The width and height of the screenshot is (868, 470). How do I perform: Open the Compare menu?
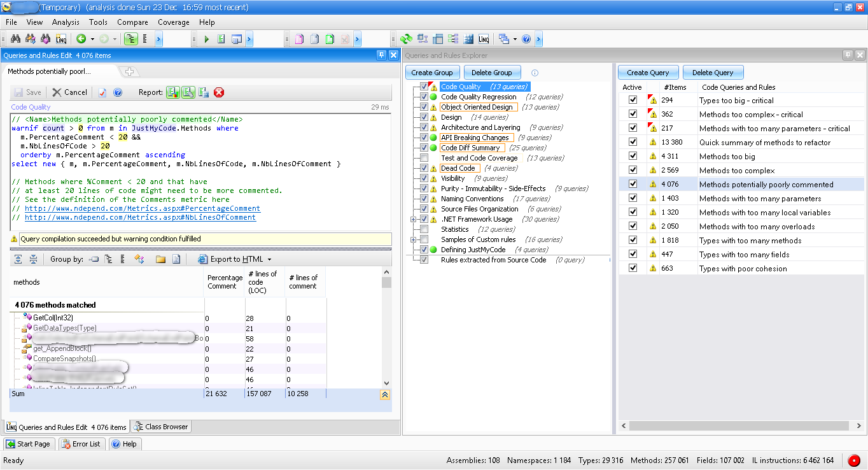point(132,22)
